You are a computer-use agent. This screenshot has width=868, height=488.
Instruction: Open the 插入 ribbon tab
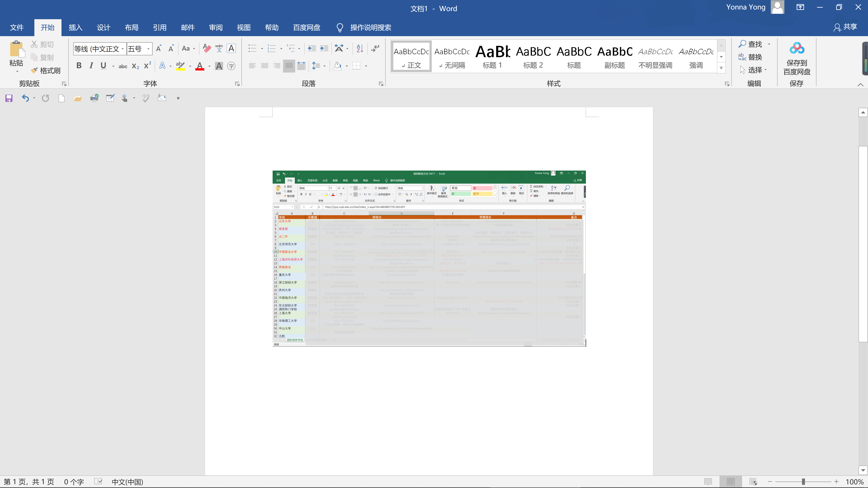75,28
